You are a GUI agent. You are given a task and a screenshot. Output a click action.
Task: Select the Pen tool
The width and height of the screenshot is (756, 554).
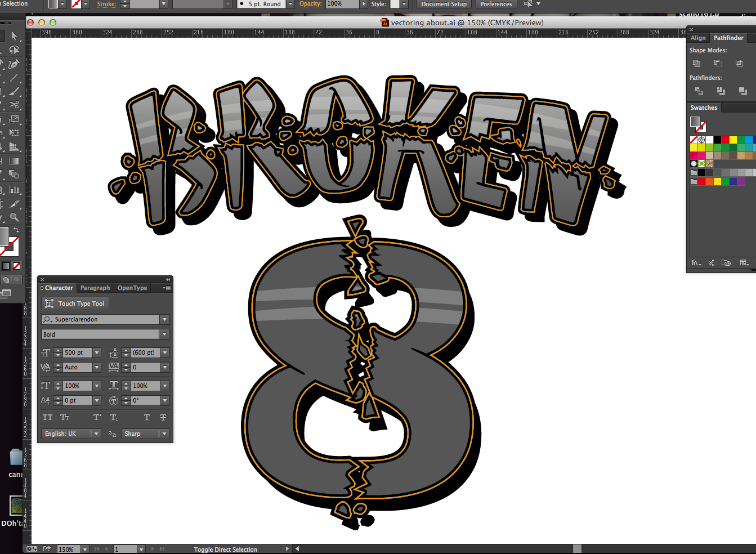(x=14, y=64)
